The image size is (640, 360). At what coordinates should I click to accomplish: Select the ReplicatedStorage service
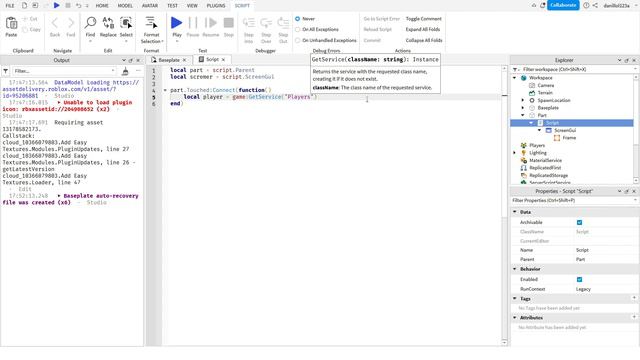pos(548,175)
